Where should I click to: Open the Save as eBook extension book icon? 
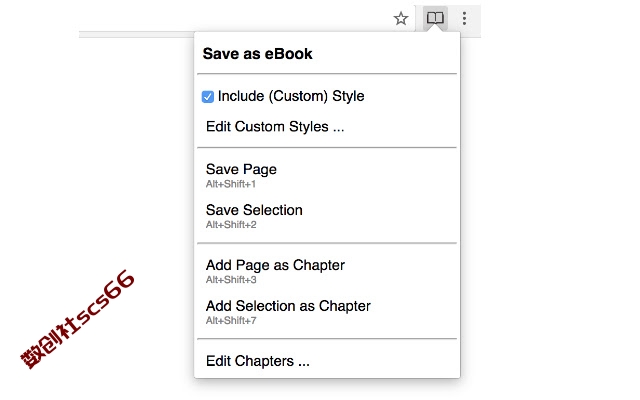(x=435, y=18)
